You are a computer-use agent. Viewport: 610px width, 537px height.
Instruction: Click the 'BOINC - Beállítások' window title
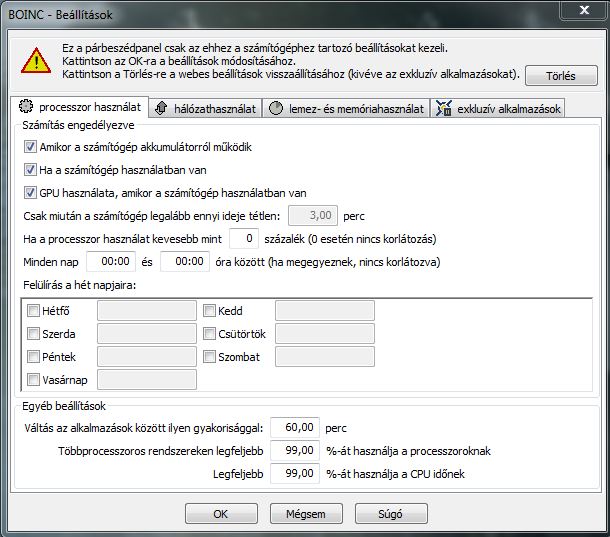[x=60, y=15]
